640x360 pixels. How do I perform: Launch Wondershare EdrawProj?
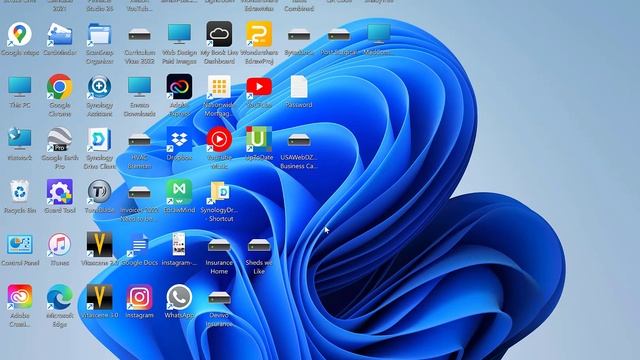[259, 34]
